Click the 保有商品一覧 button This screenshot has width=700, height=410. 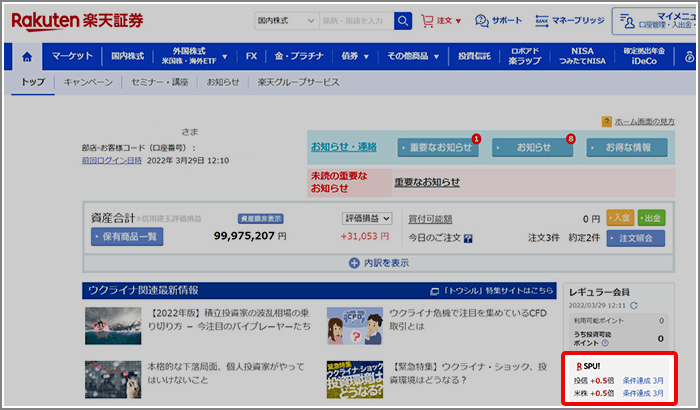(x=127, y=237)
